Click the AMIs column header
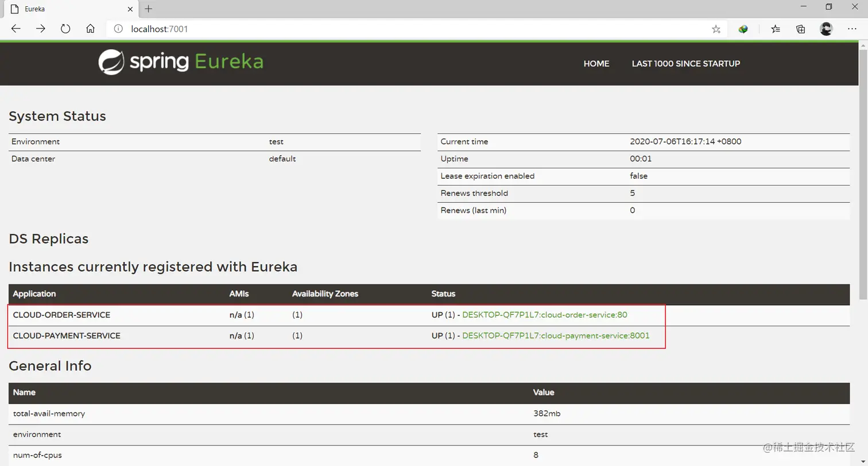 (239, 294)
